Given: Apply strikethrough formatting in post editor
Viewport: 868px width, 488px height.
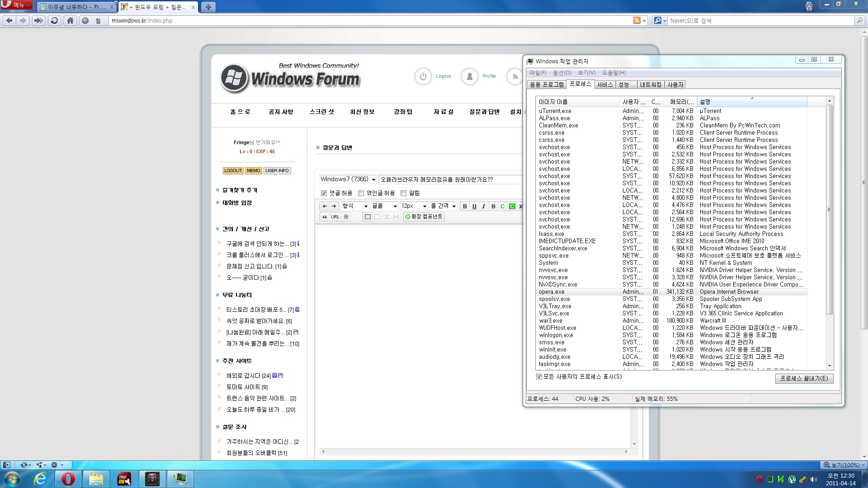Looking at the screenshot, I should pos(493,206).
